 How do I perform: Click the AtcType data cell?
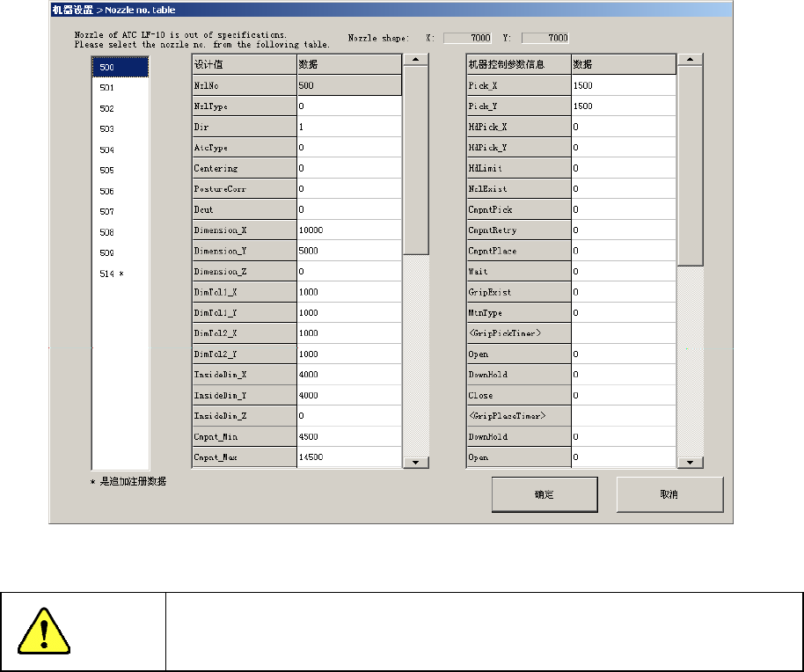(349, 148)
